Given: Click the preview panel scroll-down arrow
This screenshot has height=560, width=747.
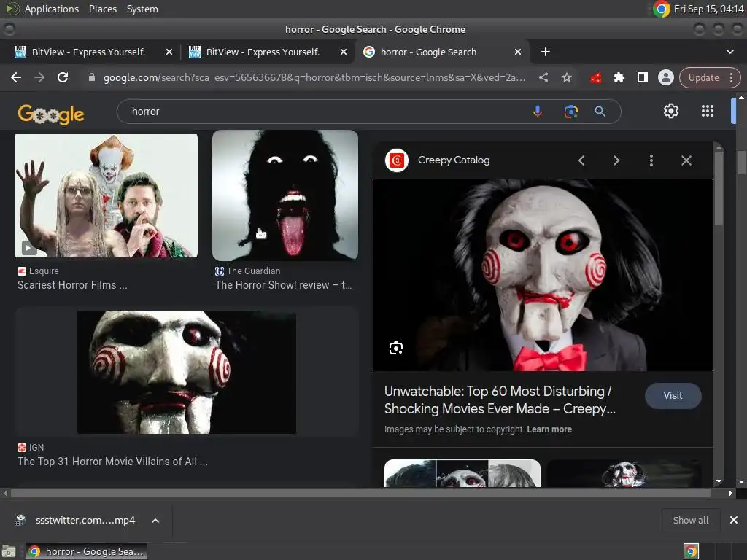Looking at the screenshot, I should click(719, 481).
